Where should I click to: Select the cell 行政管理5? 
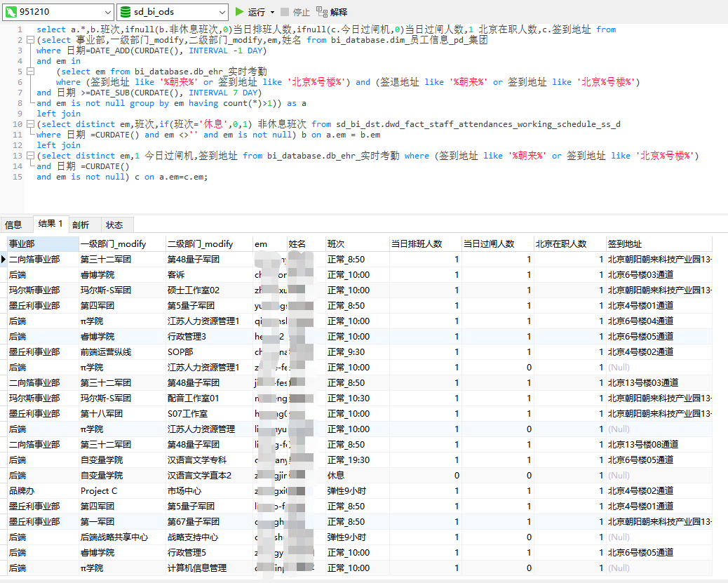tap(209, 552)
